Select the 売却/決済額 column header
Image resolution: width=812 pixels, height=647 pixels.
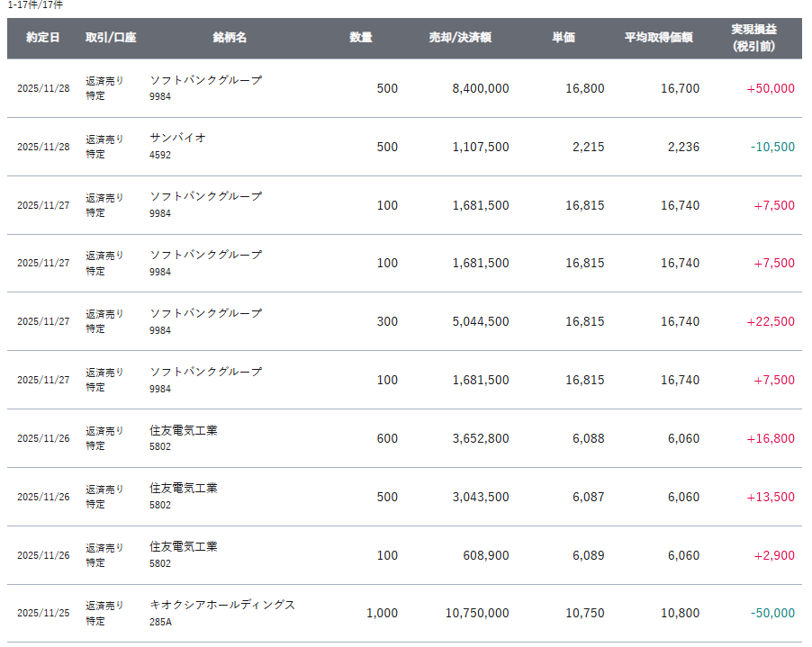460,38
